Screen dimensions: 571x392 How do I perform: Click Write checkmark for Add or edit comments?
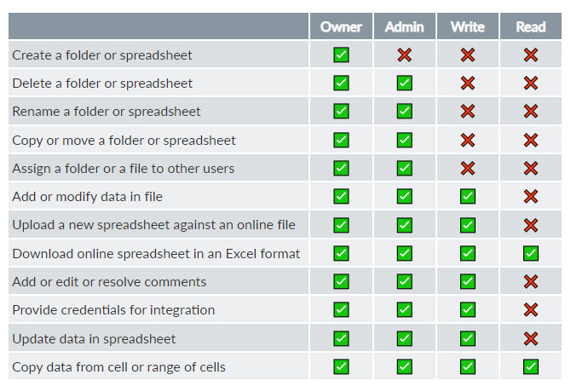468,281
